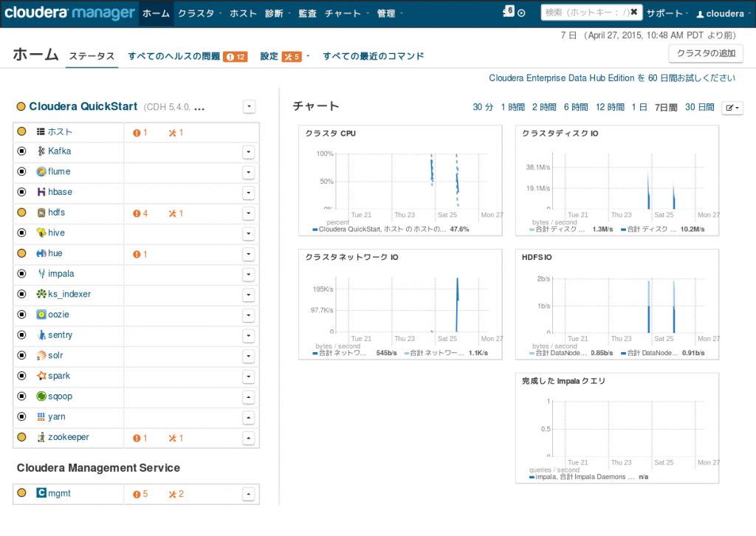This screenshot has width=756, height=536.
Task: Open zookeeper configuration issue wrench
Action: coord(176,438)
